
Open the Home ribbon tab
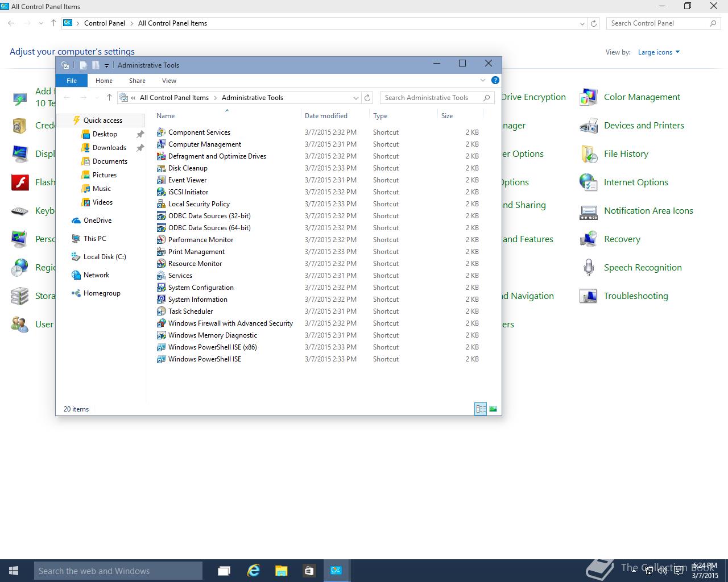[104, 81]
